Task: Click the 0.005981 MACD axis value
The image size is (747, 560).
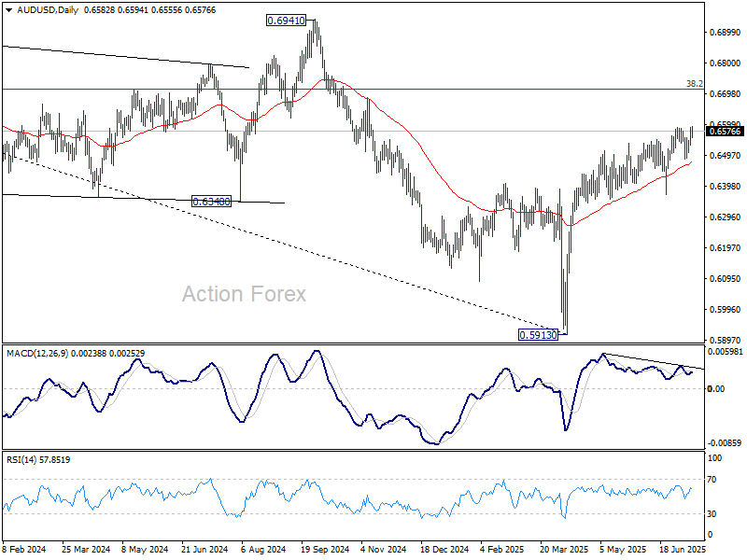Action: click(726, 352)
